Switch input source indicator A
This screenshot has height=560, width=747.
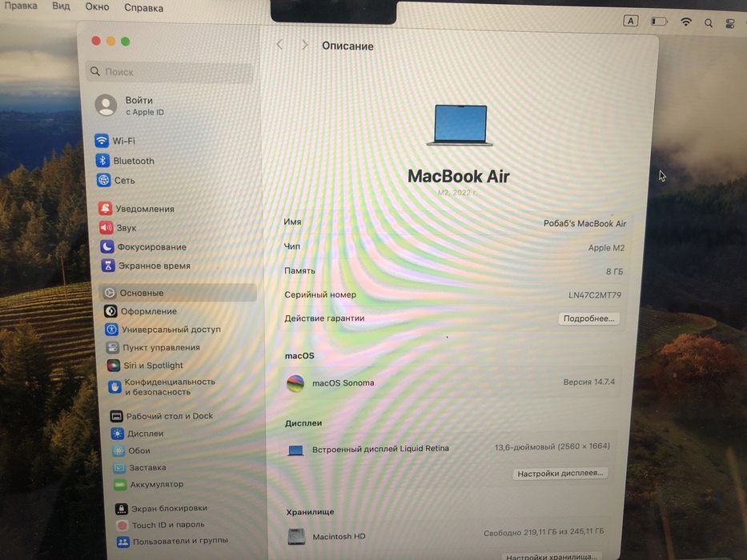pyautogui.click(x=630, y=21)
